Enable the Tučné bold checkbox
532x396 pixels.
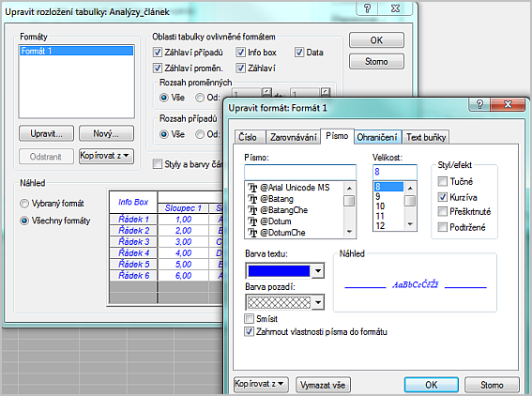click(443, 181)
